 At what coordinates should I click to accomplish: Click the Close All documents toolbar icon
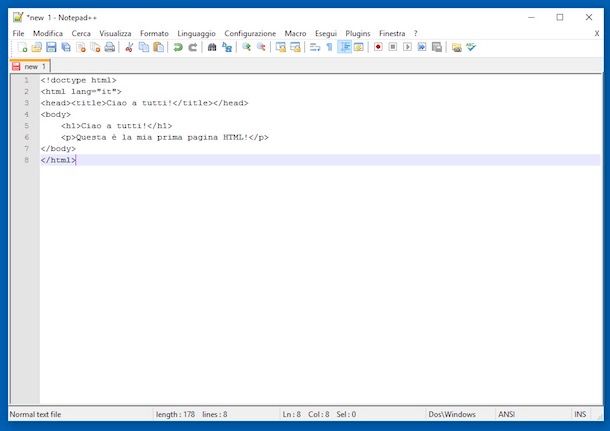pos(95,47)
